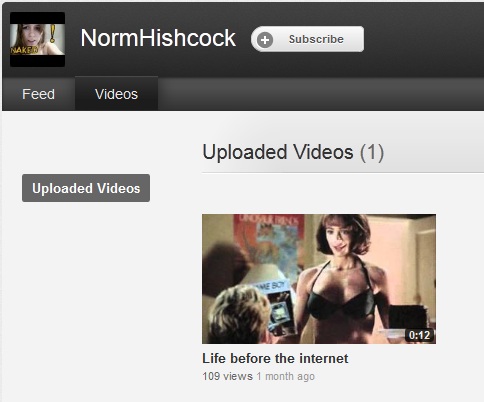Click the dinosaur poster in video thumbnail
The image size is (484, 402).
click(268, 245)
